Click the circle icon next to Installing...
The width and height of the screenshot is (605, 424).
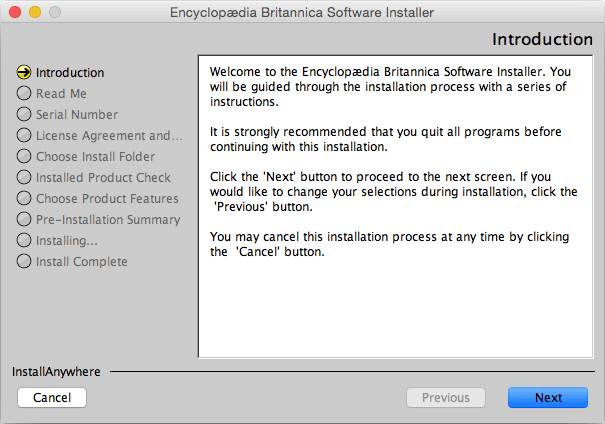tap(24, 240)
